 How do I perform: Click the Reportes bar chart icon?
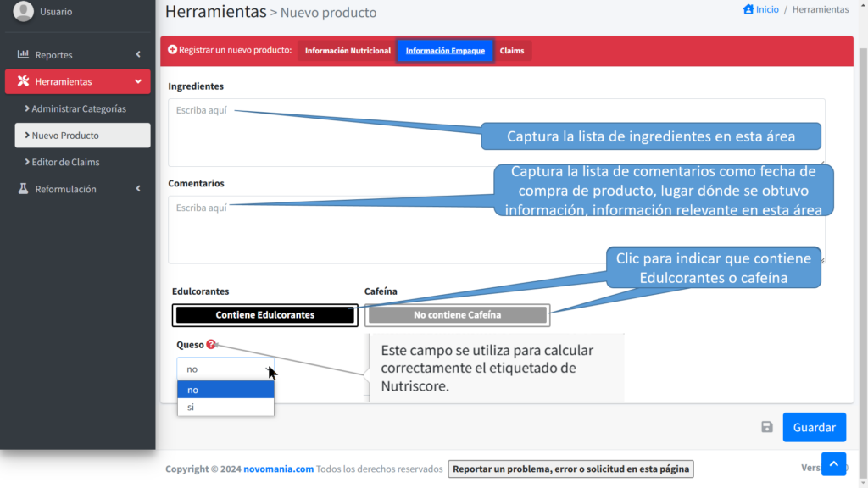pyautogui.click(x=24, y=54)
